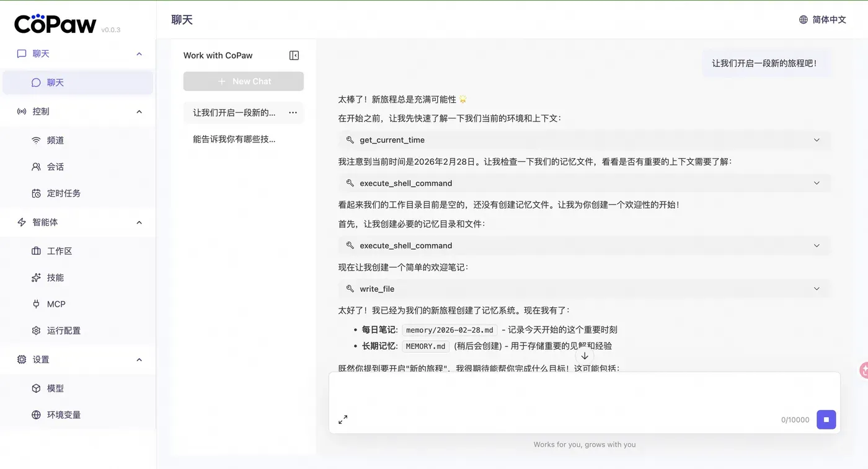Click the chat bubble icon beside 聊天 submenu
Screen dimensions: 868x469
36,82
